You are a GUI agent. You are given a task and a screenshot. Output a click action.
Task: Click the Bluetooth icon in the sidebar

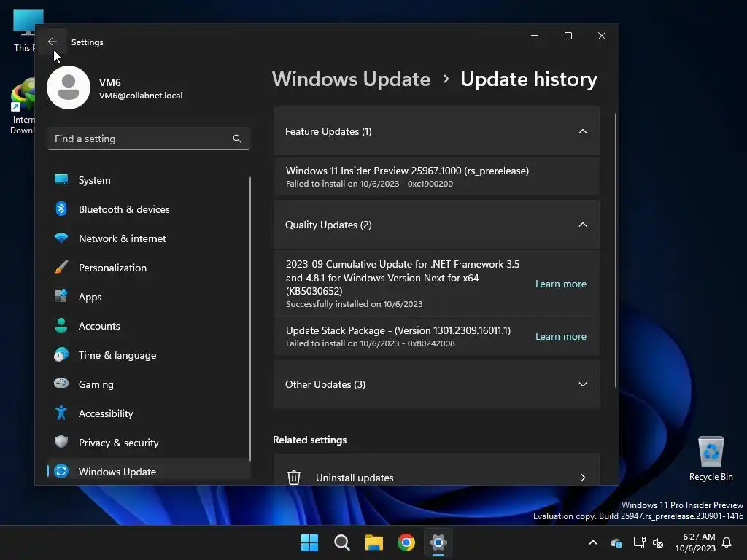pos(61,209)
